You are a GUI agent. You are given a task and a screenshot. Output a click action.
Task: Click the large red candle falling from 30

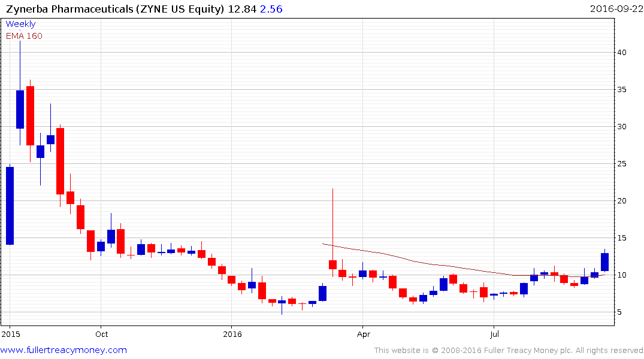(x=60, y=161)
